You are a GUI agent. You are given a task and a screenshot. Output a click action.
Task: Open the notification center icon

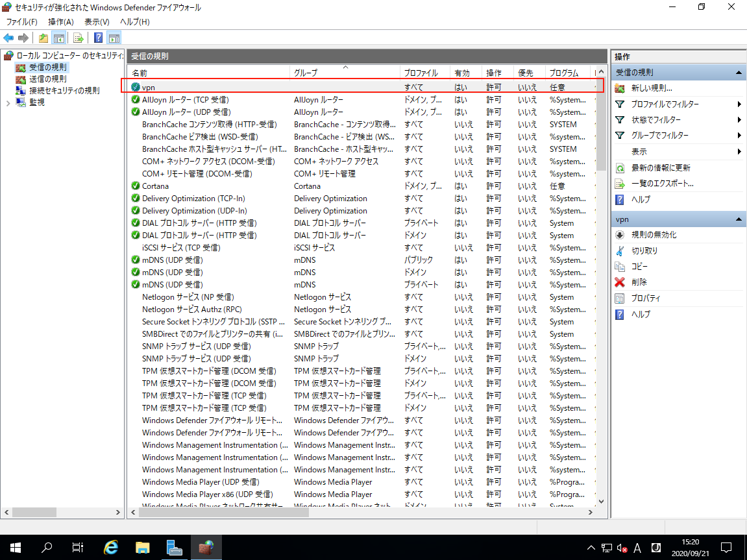click(726, 547)
